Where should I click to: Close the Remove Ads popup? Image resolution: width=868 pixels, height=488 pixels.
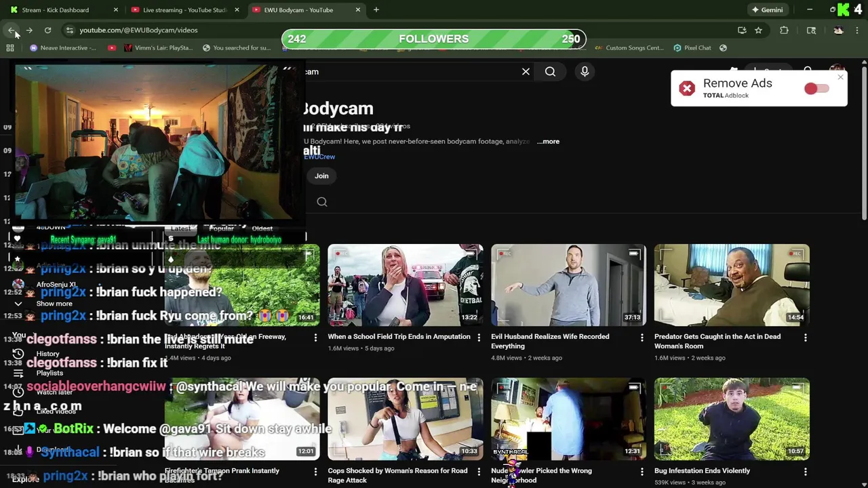tap(840, 77)
